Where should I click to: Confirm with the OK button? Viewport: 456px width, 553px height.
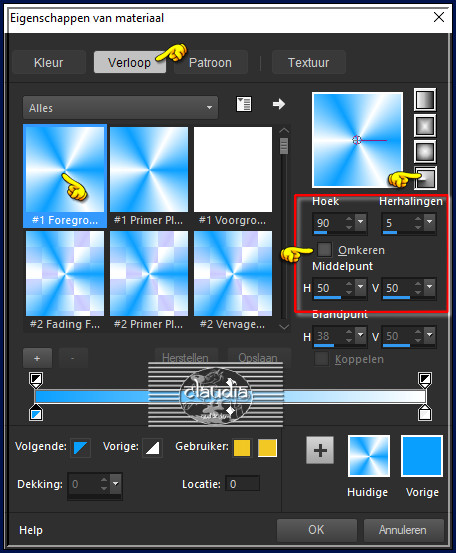pos(316,530)
